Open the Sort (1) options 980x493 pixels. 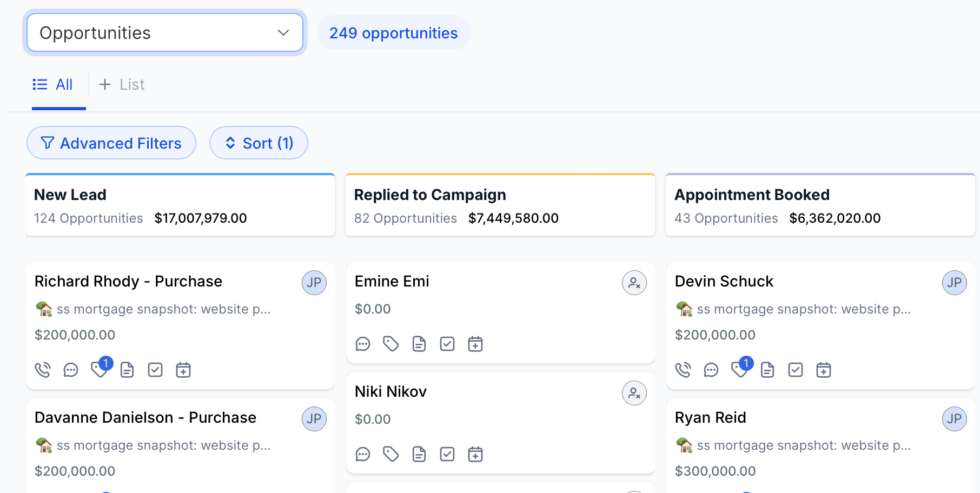(259, 143)
